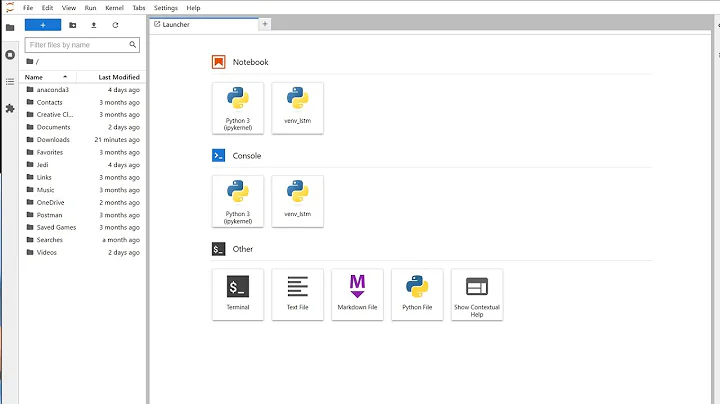
Task: Select the Links folder
Action: [83, 177]
